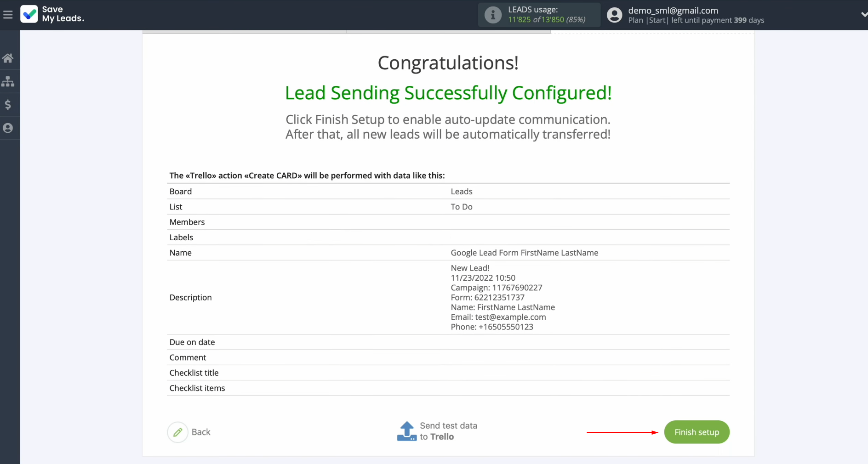Open the profile sidebar icon

click(8, 128)
